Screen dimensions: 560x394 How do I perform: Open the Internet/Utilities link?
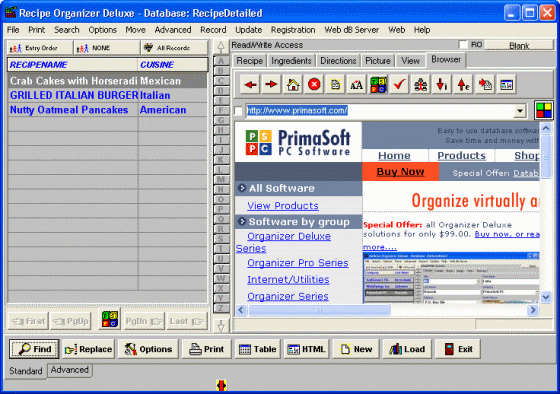(288, 280)
